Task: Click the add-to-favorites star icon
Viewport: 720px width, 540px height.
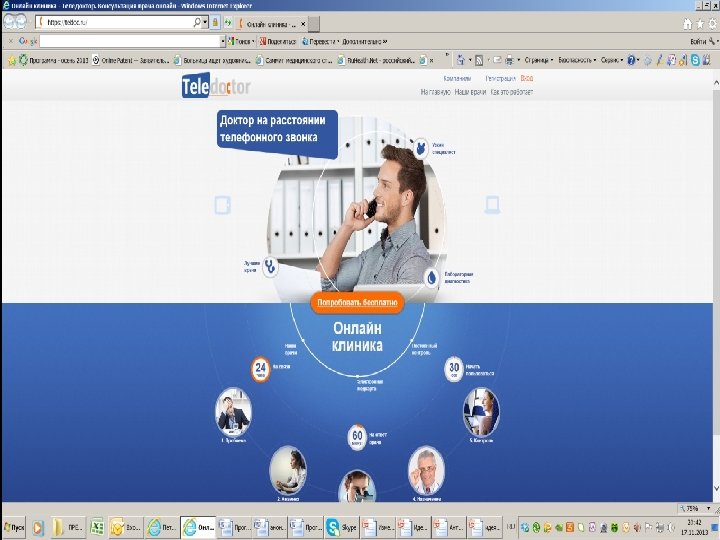Action: coord(12,60)
